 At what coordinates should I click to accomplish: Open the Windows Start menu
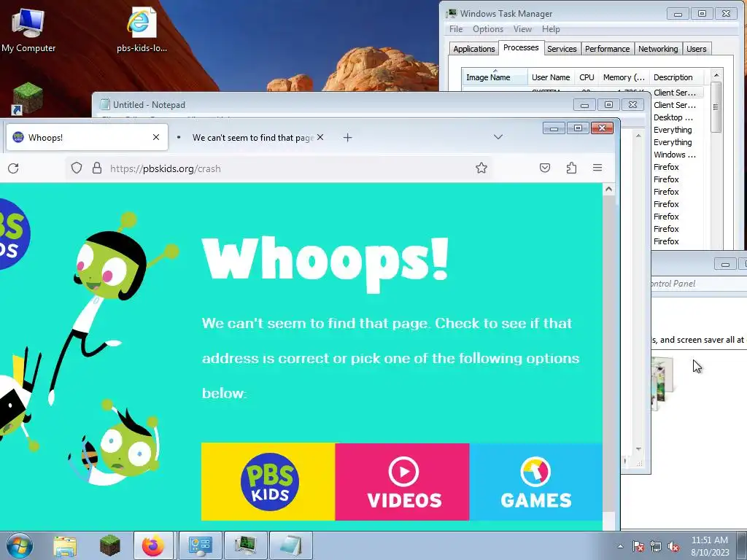coord(20,545)
